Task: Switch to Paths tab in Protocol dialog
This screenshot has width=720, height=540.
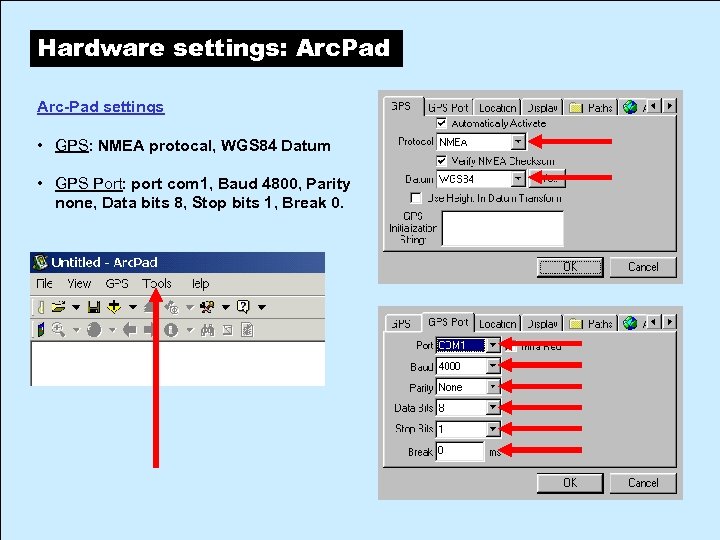Action: (x=591, y=108)
